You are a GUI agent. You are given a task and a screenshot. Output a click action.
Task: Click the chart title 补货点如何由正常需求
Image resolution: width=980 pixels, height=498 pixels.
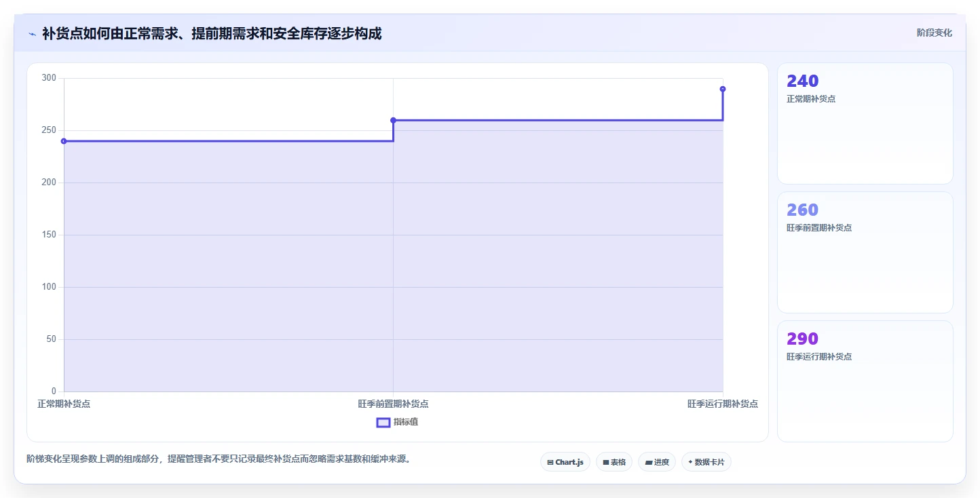coord(212,33)
